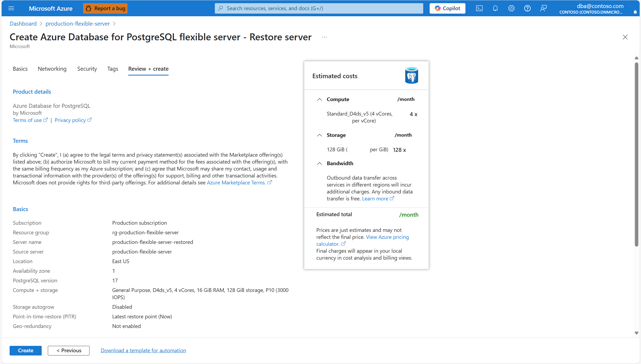Click the search resources input field

point(319,8)
